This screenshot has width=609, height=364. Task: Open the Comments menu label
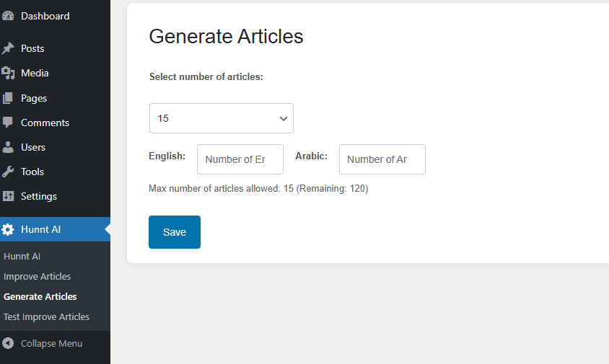click(x=45, y=123)
